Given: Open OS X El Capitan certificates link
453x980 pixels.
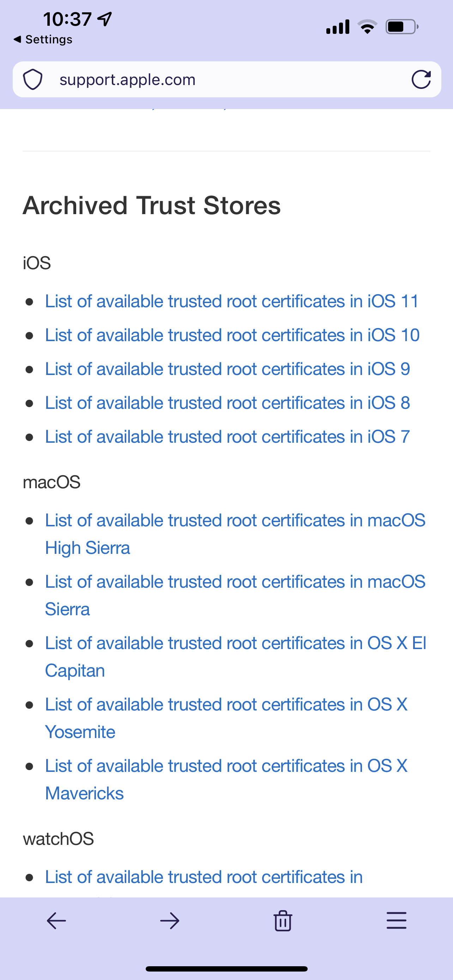Looking at the screenshot, I should 235,657.
